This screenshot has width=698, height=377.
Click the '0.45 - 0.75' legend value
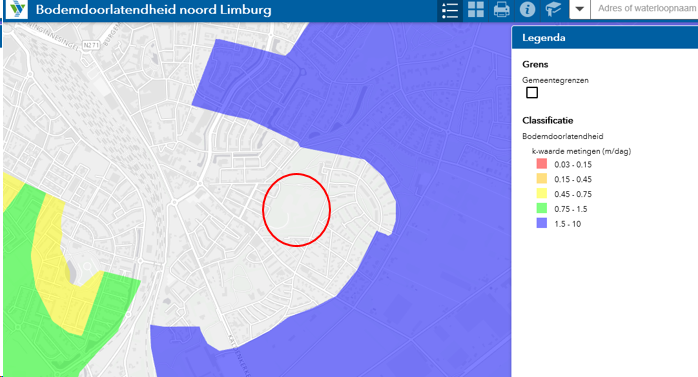(x=573, y=194)
